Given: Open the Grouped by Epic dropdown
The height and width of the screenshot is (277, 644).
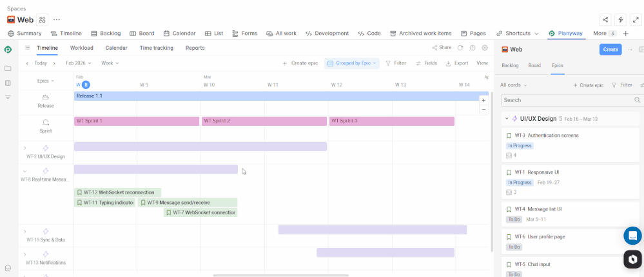Looking at the screenshot, I should (x=352, y=63).
